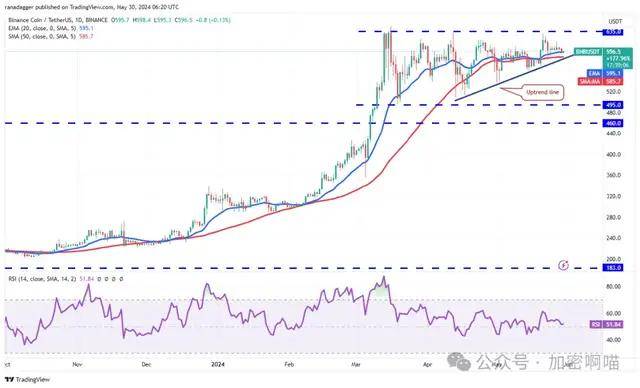Click the 460.0 price level label
Screen dimensions: 640x388
pyautogui.click(x=613, y=123)
